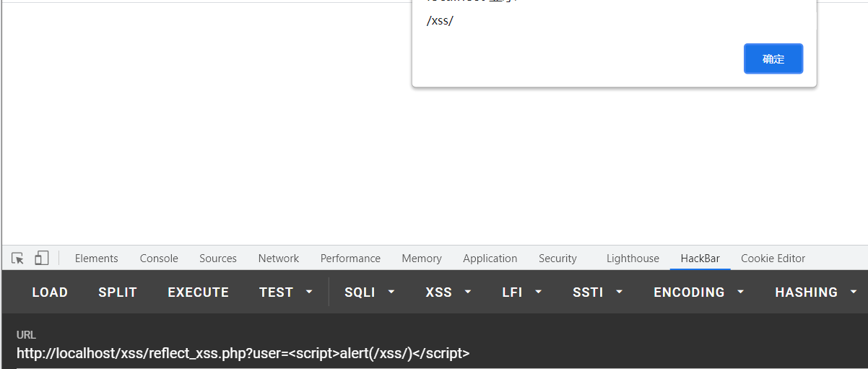Expand the HASHING dropdown
The height and width of the screenshot is (369, 868).
[816, 292]
